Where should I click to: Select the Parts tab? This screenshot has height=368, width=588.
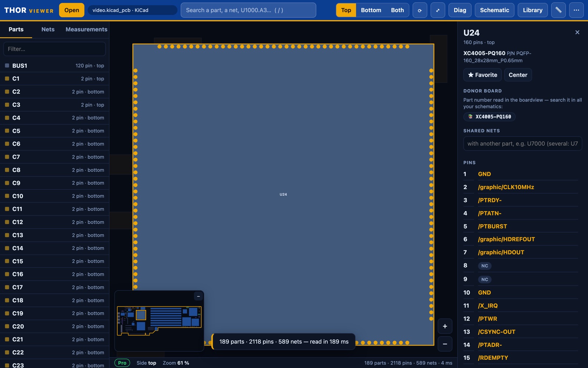[x=16, y=29]
